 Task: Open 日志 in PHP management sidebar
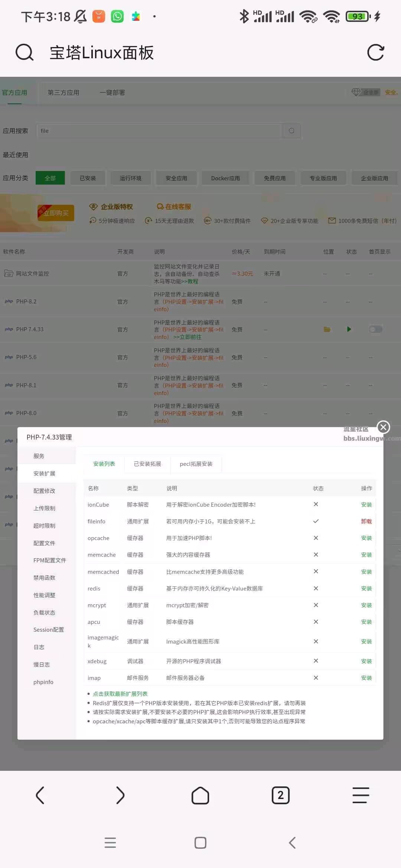pyautogui.click(x=47, y=647)
